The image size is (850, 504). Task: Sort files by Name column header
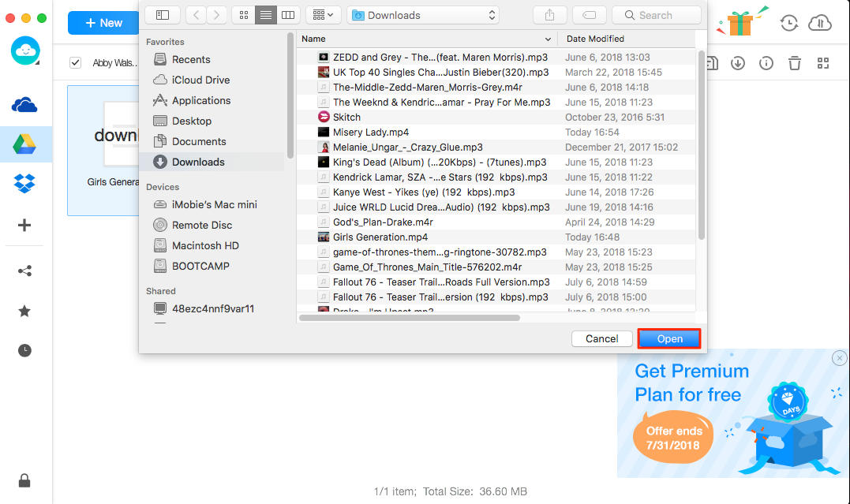tap(426, 39)
